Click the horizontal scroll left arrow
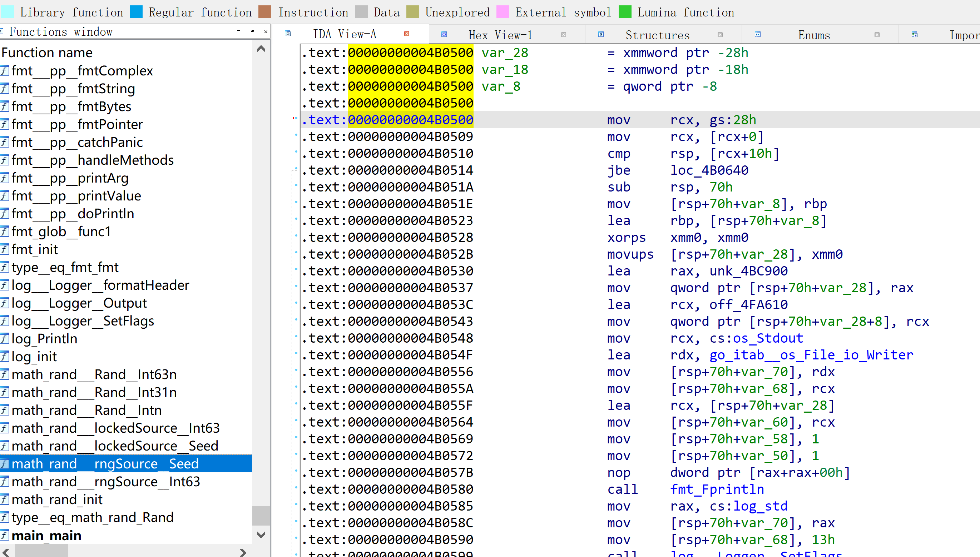This screenshot has width=980, height=557. (x=6, y=552)
